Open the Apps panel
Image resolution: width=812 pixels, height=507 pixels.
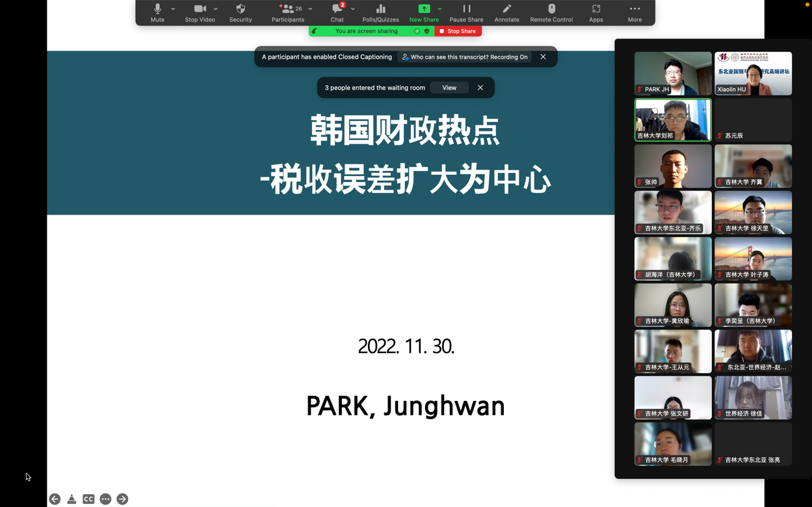pos(596,12)
